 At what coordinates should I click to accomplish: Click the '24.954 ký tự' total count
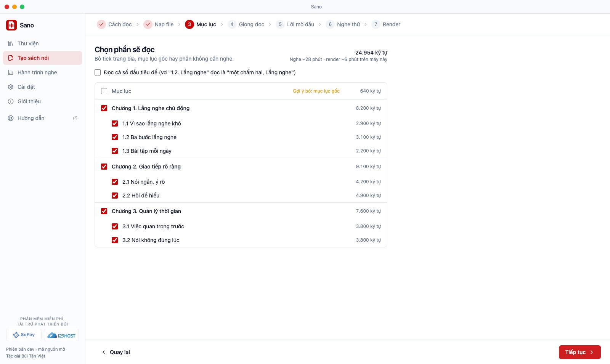371,53
